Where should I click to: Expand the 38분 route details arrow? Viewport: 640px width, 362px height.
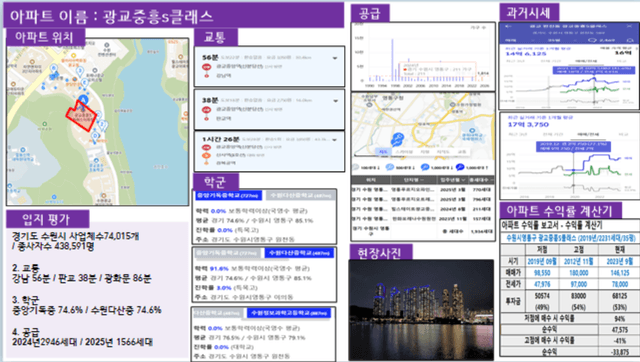(336, 101)
